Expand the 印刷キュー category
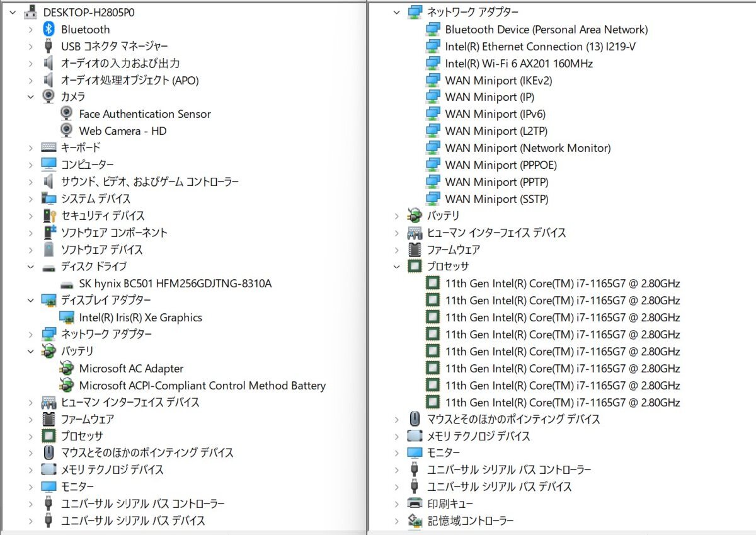Screen dimensions: 756x535 396,503
